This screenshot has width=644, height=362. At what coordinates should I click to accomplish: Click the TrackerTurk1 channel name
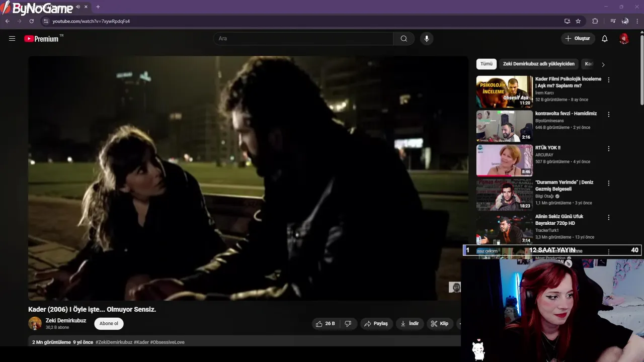[x=547, y=230]
